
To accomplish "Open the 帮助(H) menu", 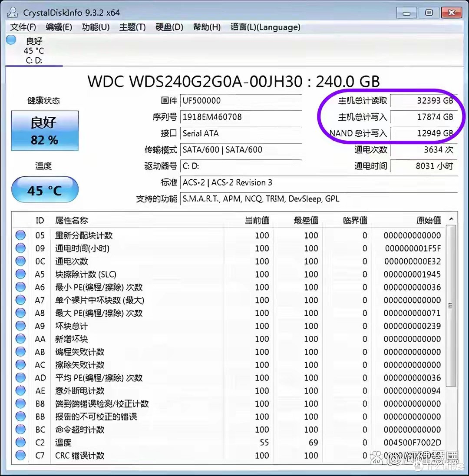I will tap(207, 27).
